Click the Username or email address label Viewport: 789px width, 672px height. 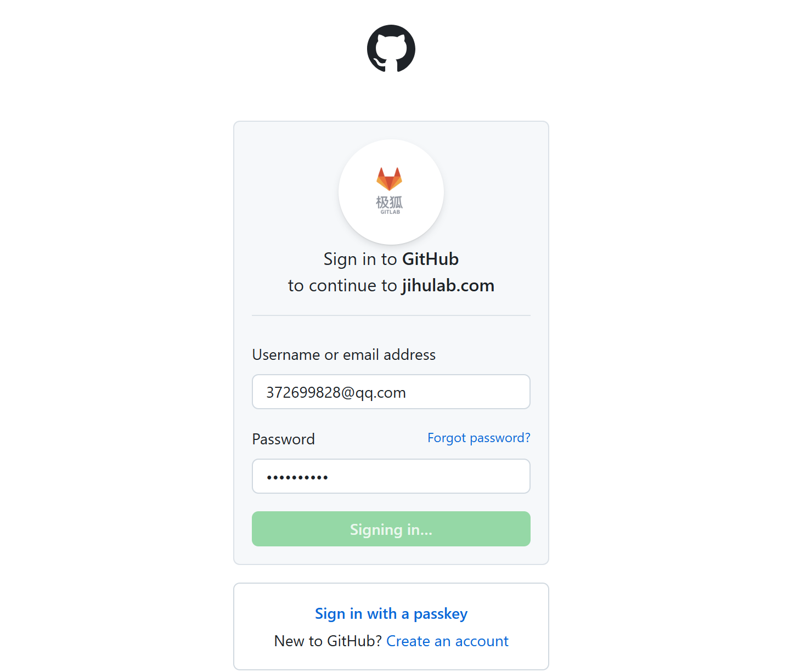pos(343,355)
